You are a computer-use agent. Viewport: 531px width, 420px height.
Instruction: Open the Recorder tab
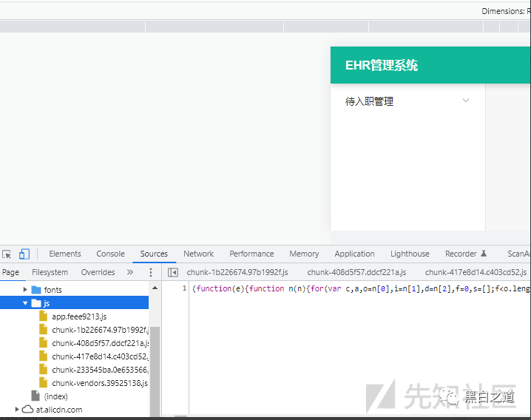pos(466,254)
